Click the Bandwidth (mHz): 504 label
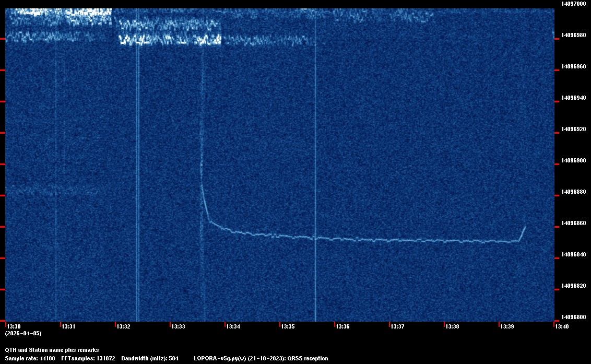The image size is (591, 364). 150,358
